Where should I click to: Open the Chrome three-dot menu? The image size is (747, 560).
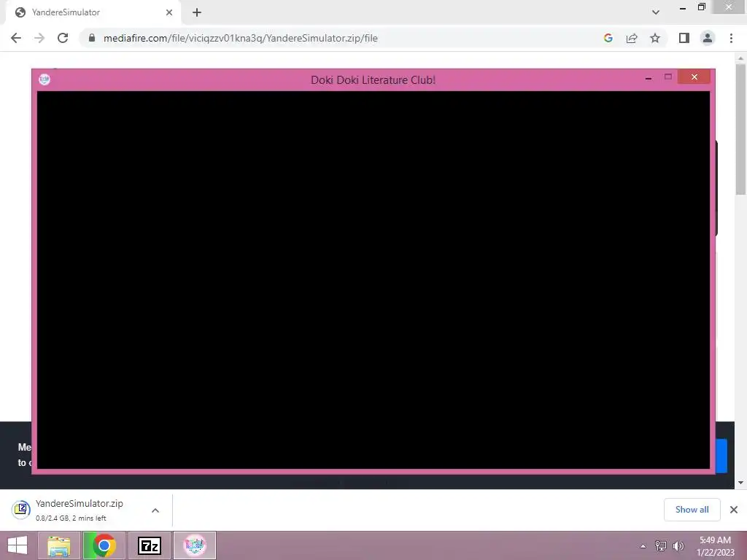pyautogui.click(x=731, y=38)
